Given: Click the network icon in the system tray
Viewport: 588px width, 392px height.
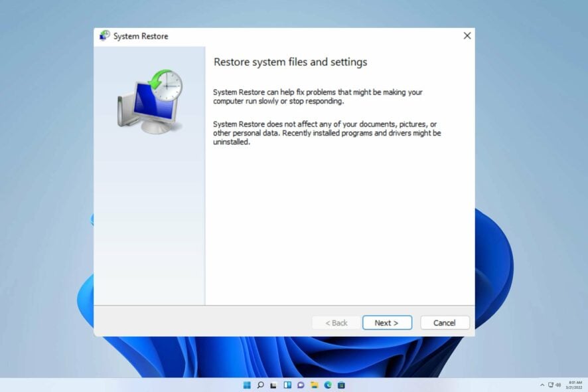Looking at the screenshot, I should tap(551, 385).
